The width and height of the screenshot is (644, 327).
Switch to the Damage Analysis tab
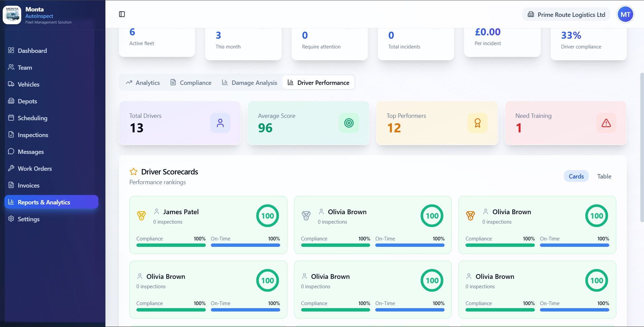coord(250,83)
